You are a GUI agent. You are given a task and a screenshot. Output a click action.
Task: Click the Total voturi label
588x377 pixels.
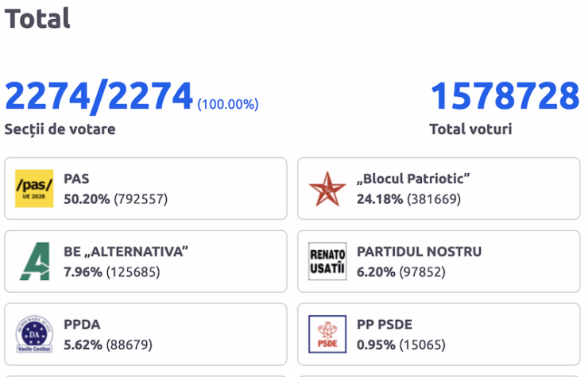pyautogui.click(x=470, y=129)
